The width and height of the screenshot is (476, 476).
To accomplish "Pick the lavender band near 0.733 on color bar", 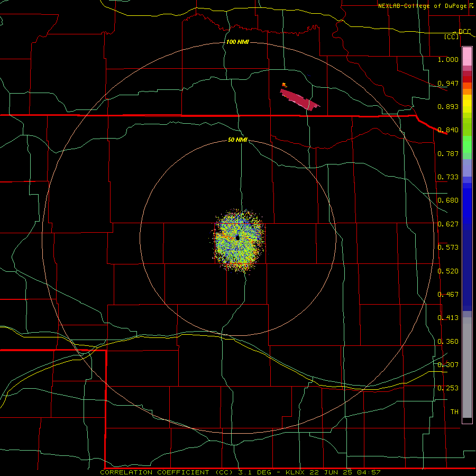I will coord(467,168).
